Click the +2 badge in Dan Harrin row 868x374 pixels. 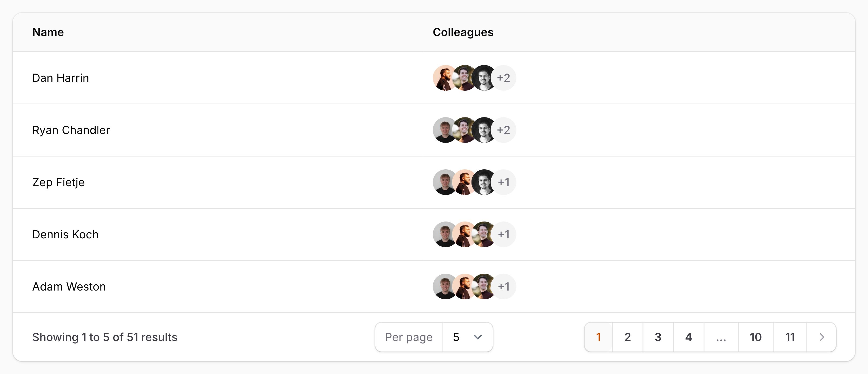(504, 78)
